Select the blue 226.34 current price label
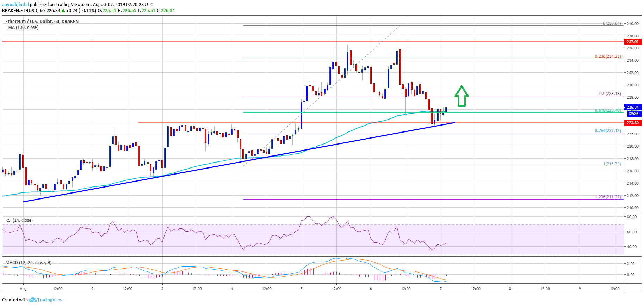 coord(632,107)
